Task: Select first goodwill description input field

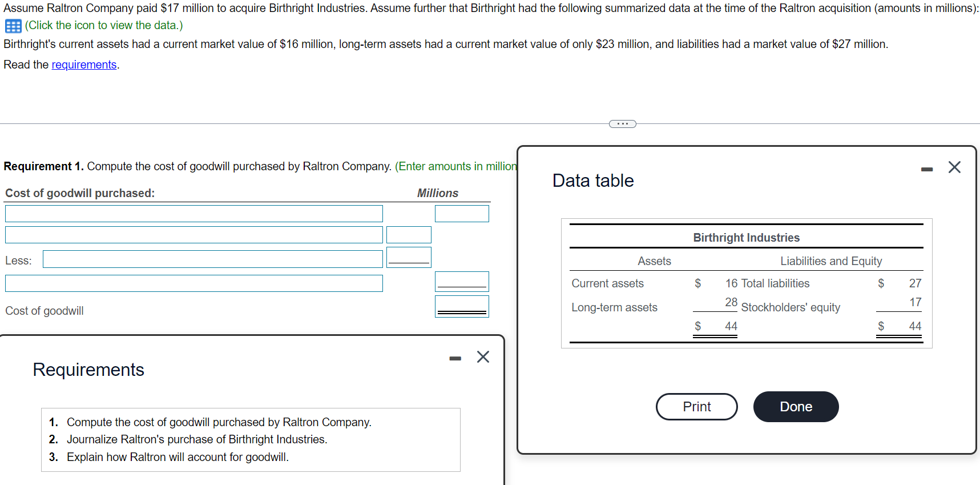Action: coord(194,214)
